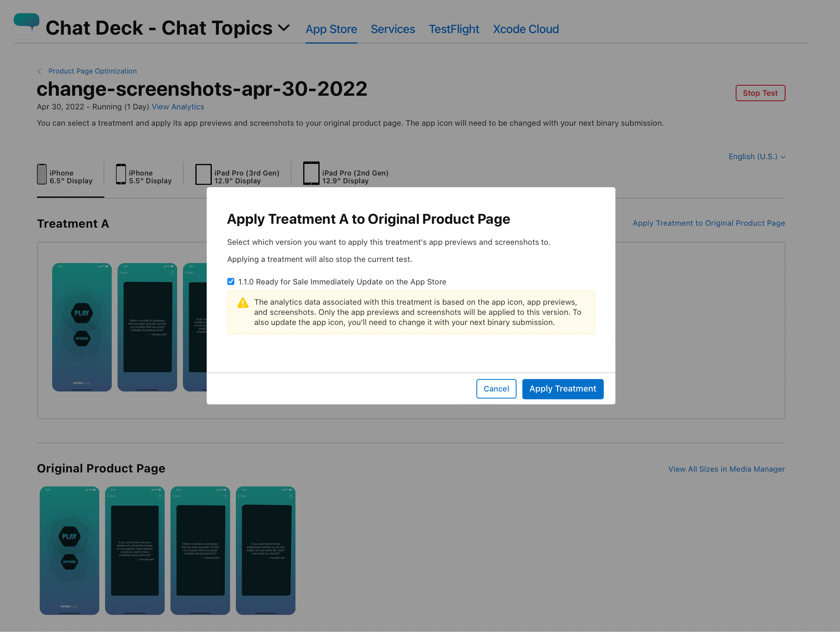
Task: Open the English (U.S.) locale dropdown
Action: [756, 156]
